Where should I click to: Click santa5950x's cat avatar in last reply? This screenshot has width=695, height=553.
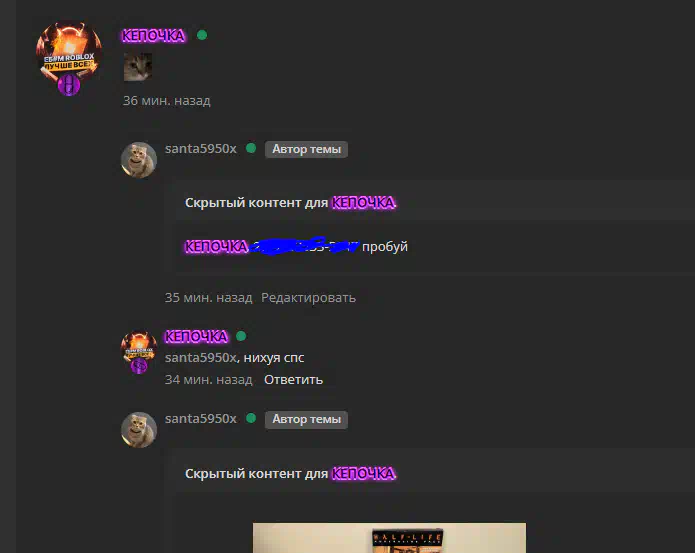tap(139, 430)
